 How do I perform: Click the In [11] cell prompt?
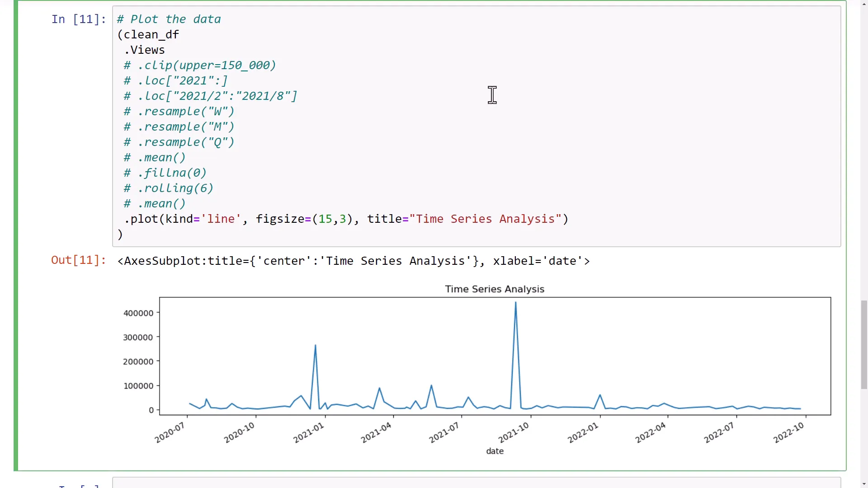click(x=78, y=19)
